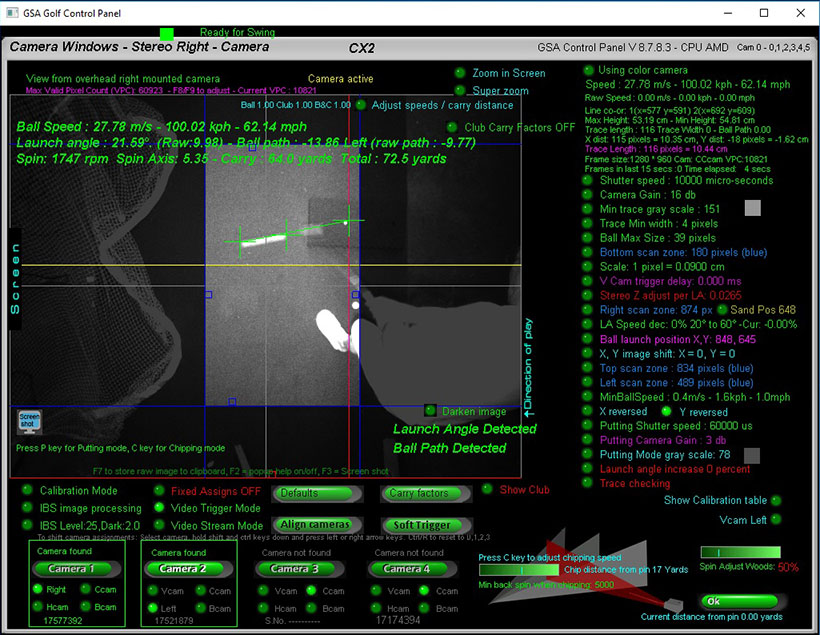
Task: Enable Calibration Mode
Action: pyautogui.click(x=27, y=491)
